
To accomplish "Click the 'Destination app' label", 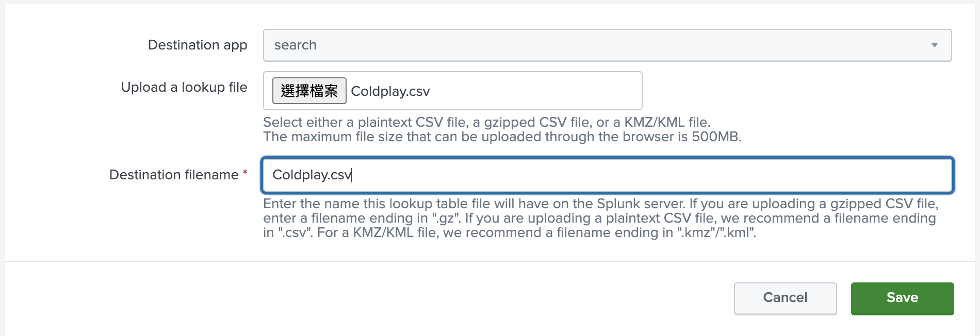I will tap(198, 45).
